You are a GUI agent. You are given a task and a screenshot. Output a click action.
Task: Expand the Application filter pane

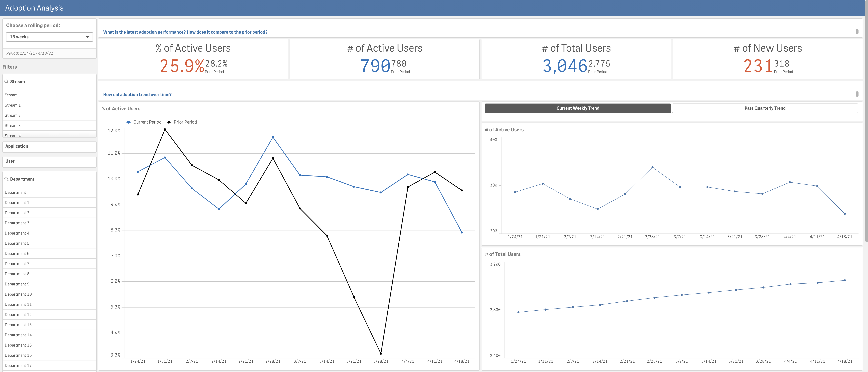pos(49,146)
